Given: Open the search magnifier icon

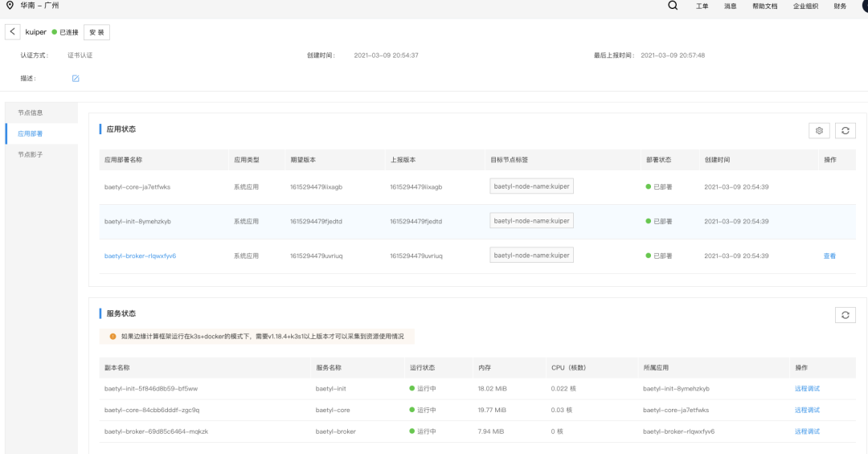Looking at the screenshot, I should (x=673, y=6).
